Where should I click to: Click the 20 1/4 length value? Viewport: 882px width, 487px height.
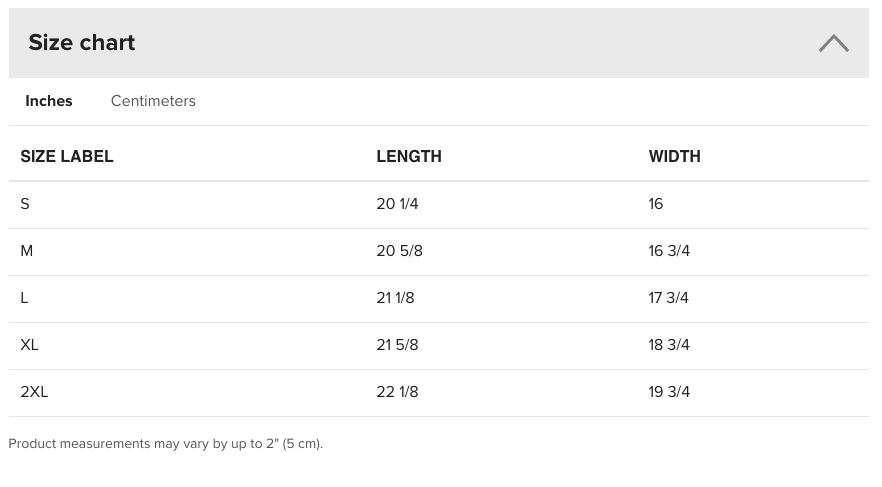[x=397, y=204]
